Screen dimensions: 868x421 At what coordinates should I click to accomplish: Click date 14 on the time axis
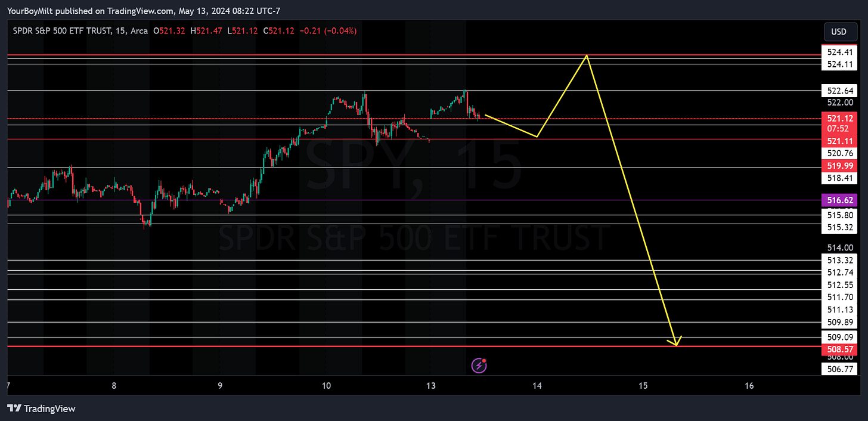point(537,386)
